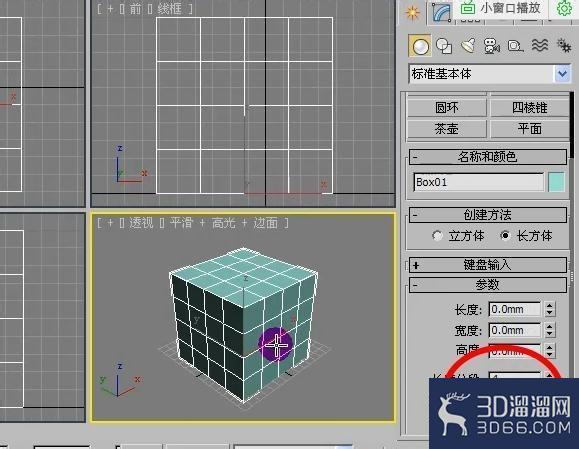579x449 pixels.
Task: Open the green settings gear
Action: coord(564,8)
